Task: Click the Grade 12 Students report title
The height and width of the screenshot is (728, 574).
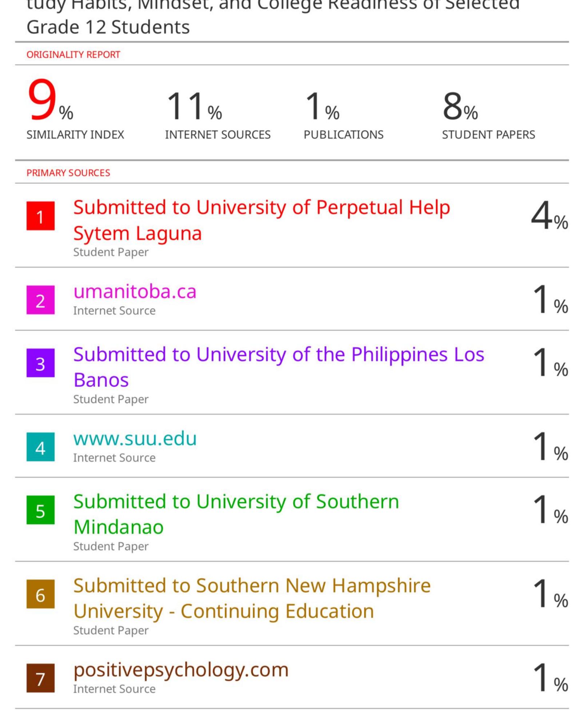Action: tap(108, 27)
